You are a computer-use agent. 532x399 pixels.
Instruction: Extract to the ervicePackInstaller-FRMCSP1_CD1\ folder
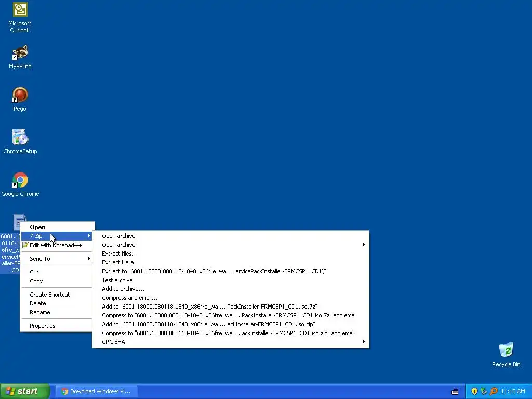point(231,271)
